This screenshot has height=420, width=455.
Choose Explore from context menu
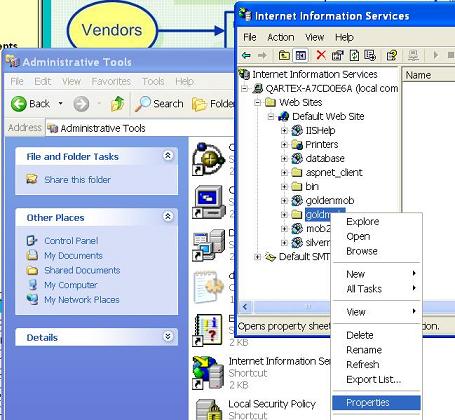pyautogui.click(x=376, y=222)
